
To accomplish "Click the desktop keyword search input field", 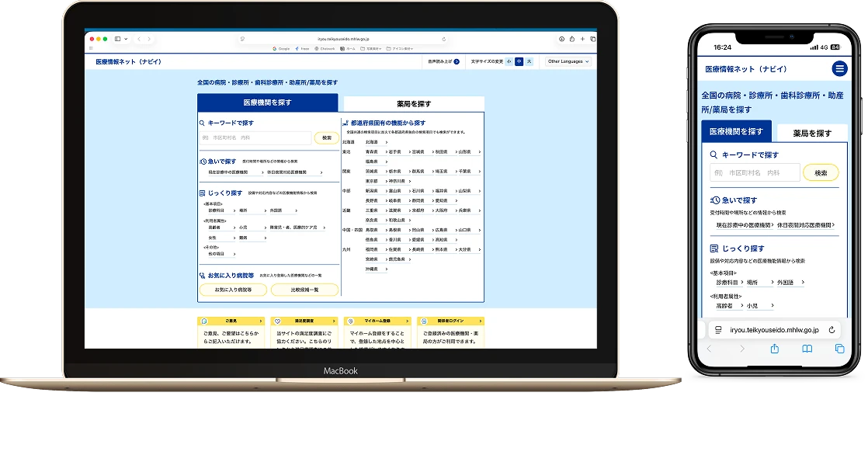I will [x=255, y=137].
